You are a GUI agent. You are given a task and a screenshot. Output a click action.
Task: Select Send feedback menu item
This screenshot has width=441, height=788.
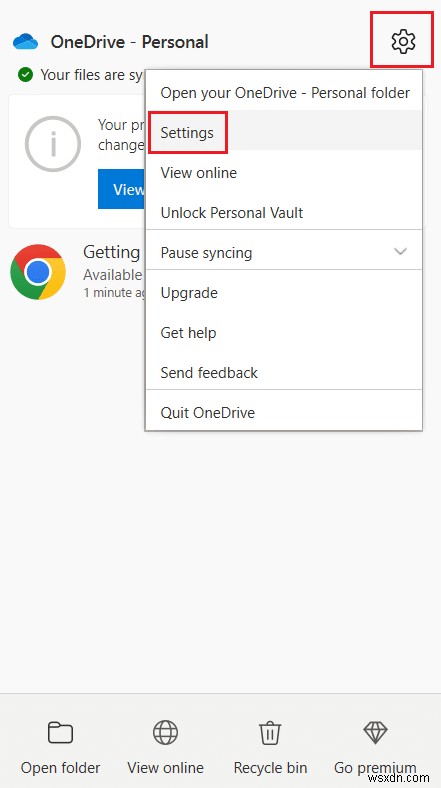point(284,372)
